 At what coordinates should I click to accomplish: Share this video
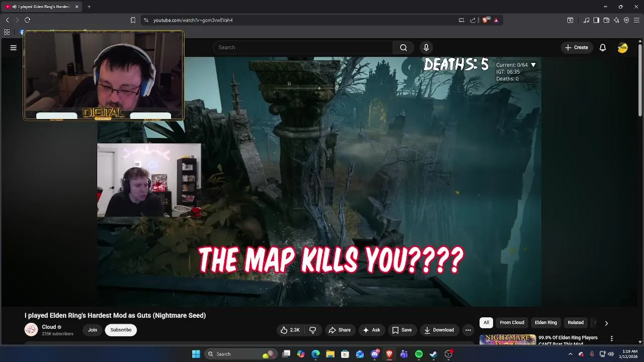pyautogui.click(x=340, y=330)
